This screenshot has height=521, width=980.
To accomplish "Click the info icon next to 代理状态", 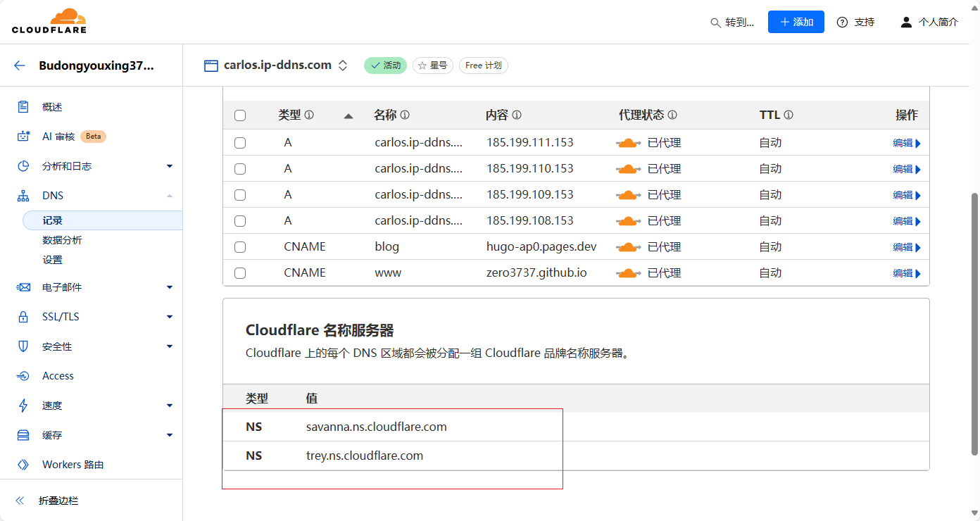I will (x=672, y=115).
